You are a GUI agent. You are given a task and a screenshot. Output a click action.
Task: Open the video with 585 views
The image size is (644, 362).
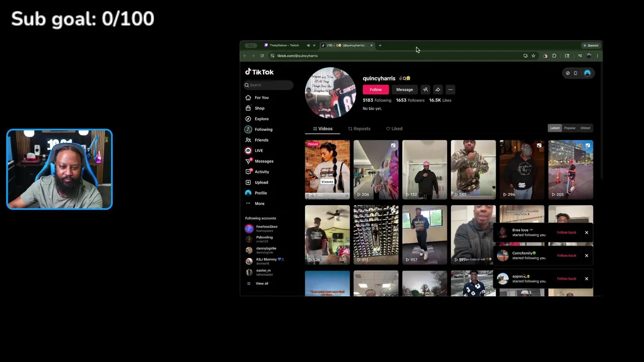click(473, 170)
